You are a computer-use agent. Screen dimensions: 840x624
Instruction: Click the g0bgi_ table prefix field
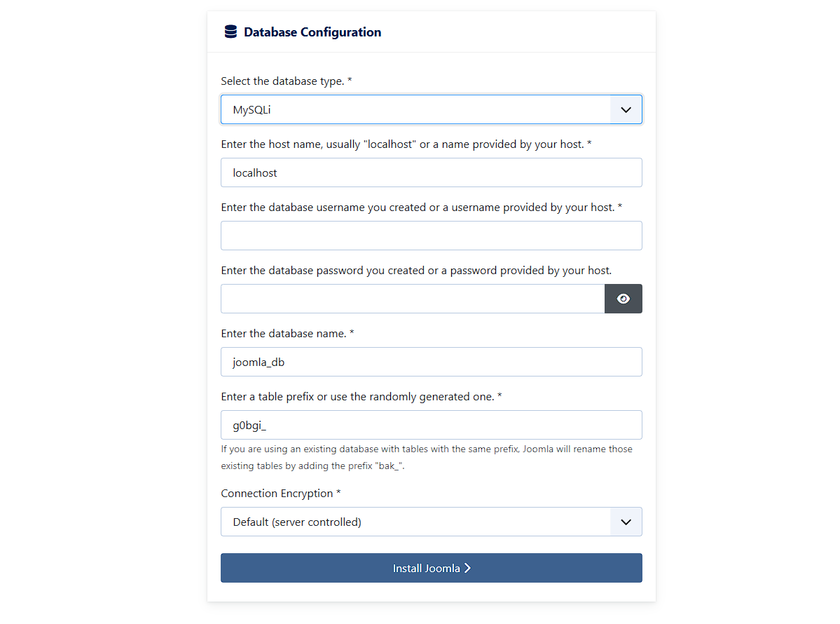(431, 425)
